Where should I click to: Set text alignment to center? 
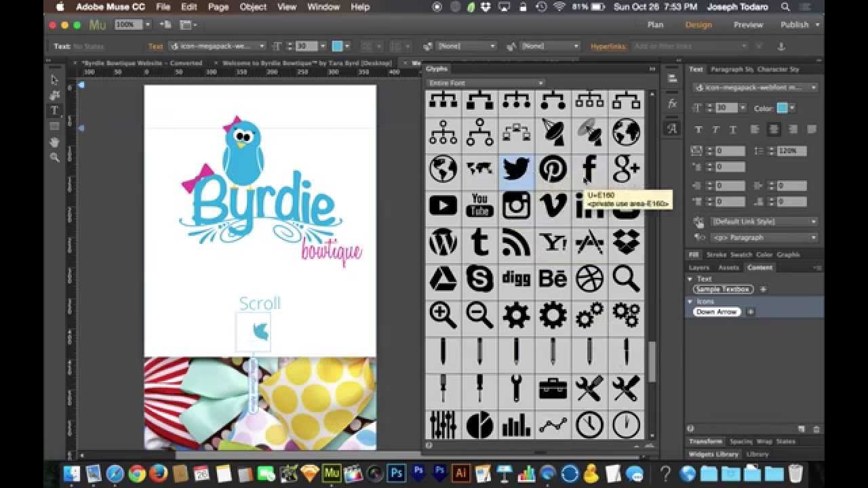774,129
